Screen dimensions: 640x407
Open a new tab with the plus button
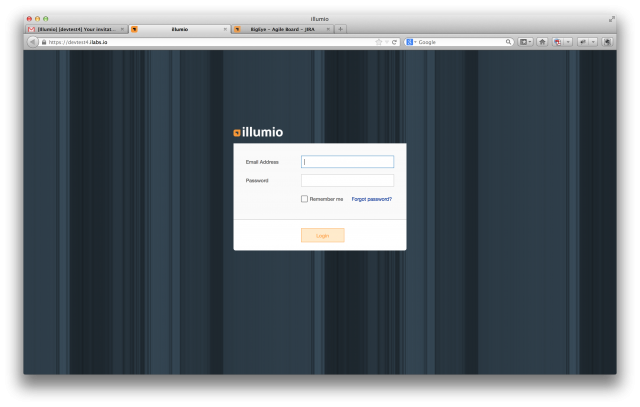tap(340, 29)
